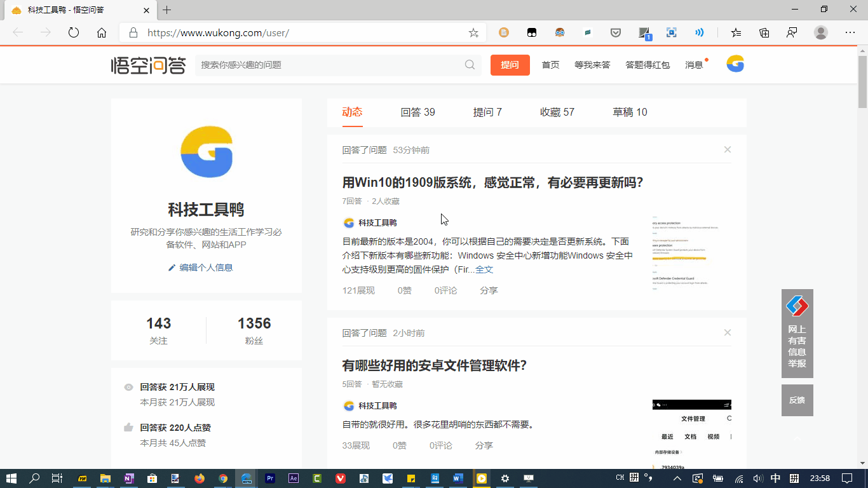Click 分享 under the Android file manager answer

click(x=484, y=445)
